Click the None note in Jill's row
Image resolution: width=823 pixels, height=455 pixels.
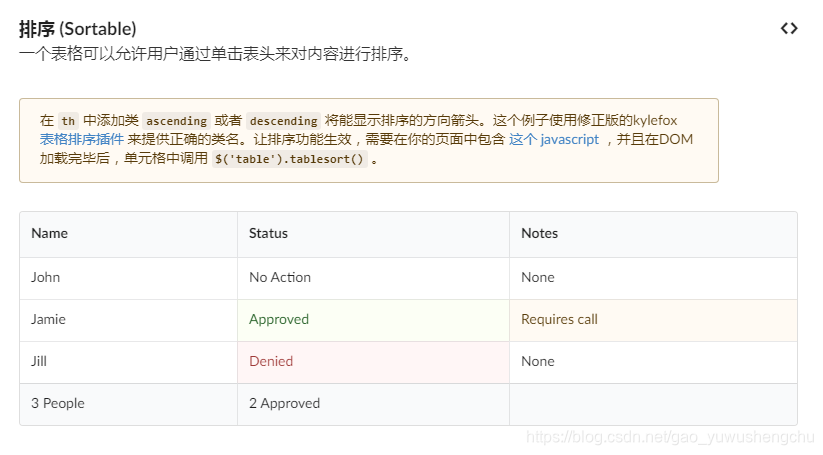[653, 362]
